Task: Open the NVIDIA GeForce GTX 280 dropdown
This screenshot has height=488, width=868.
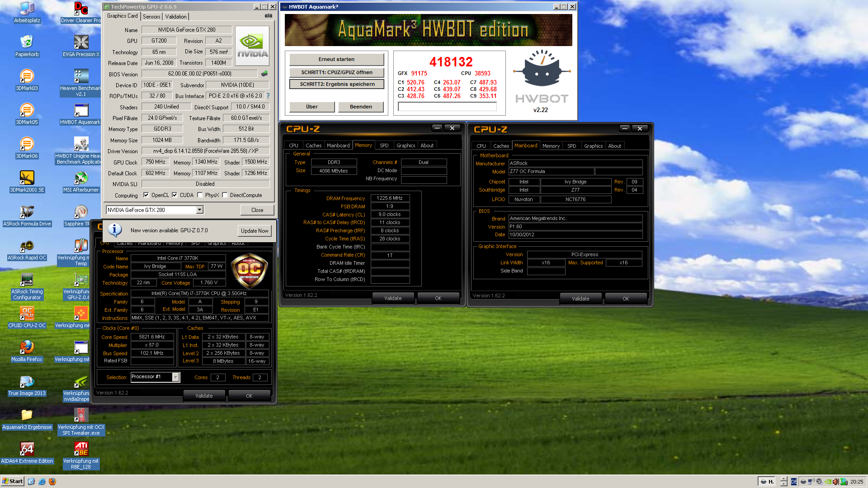Action: pos(199,210)
